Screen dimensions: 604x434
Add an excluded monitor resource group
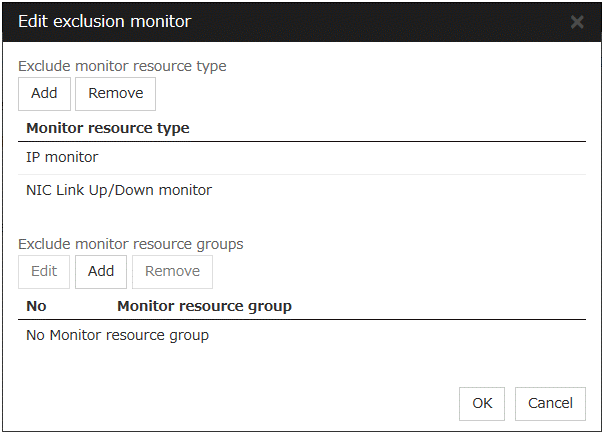(101, 271)
